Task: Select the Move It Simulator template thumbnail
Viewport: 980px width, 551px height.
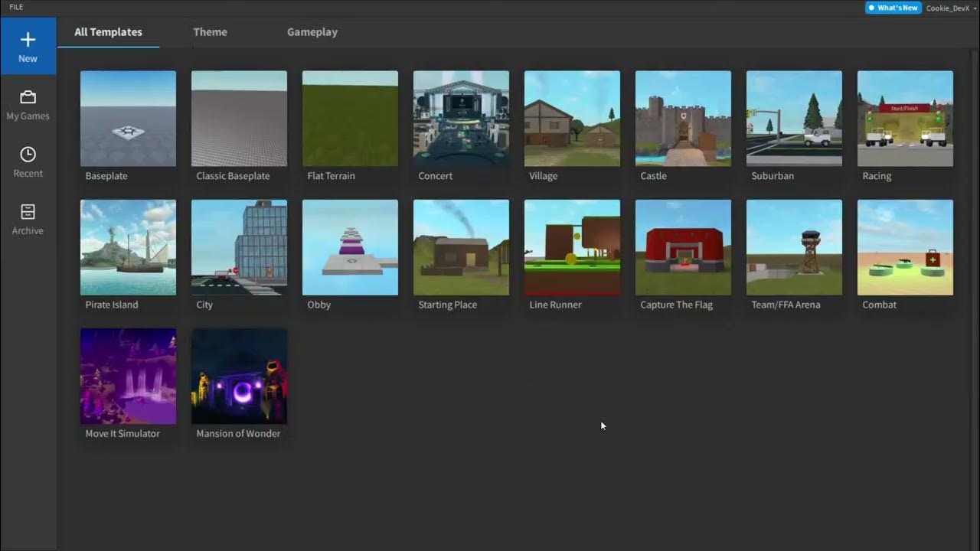Action: tap(128, 376)
